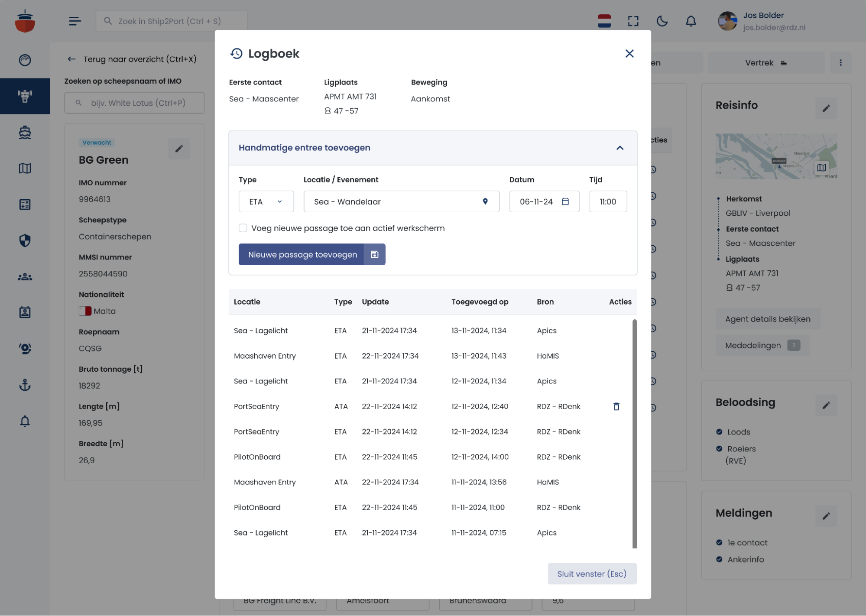
Task: Check 'Voeg nieuwe passage toe' checkbox
Action: tap(243, 228)
